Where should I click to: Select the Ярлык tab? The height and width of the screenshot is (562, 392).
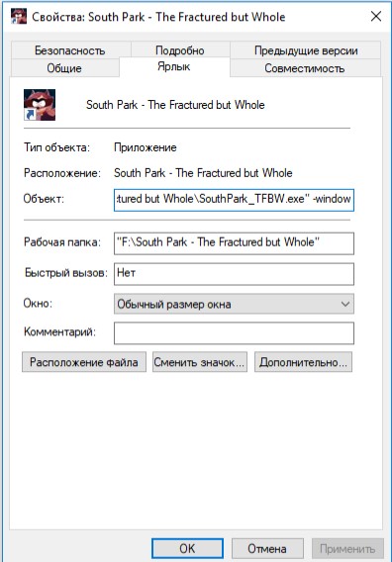coord(174,66)
